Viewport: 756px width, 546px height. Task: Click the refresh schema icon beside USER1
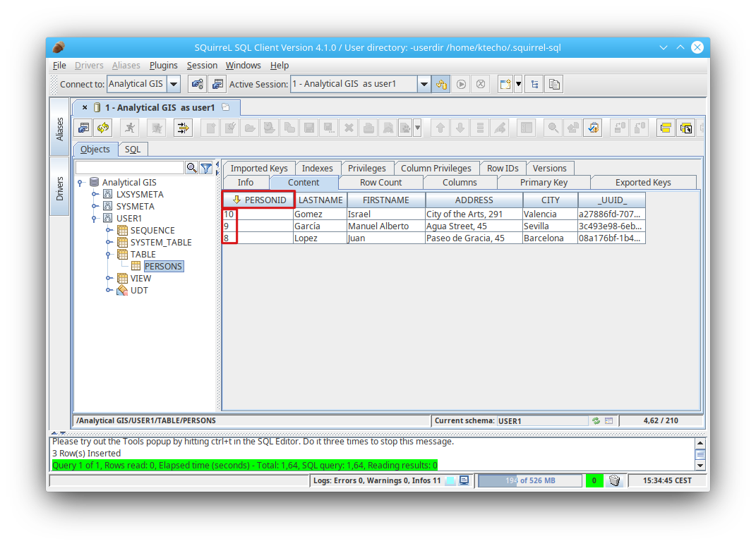596,420
